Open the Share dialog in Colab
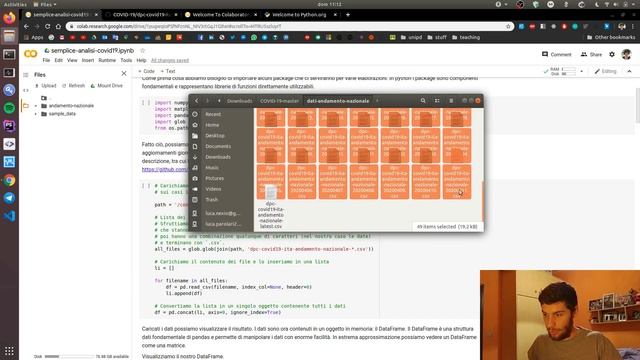 [591, 54]
